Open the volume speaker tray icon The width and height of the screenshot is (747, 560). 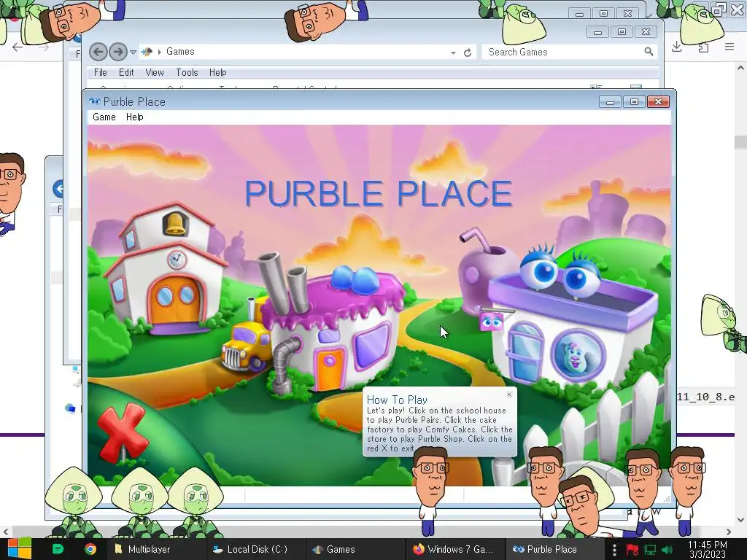(667, 550)
